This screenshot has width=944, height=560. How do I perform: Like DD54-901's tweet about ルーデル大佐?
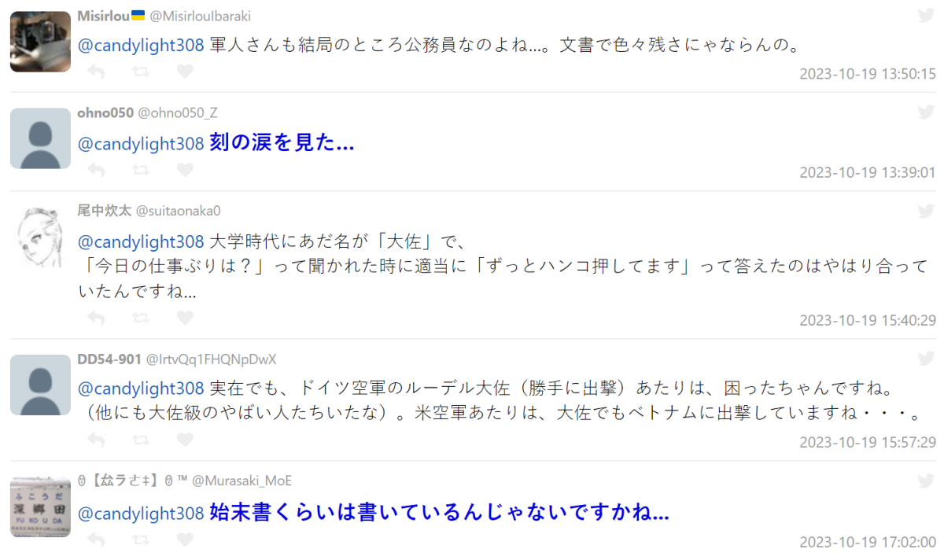(x=185, y=440)
